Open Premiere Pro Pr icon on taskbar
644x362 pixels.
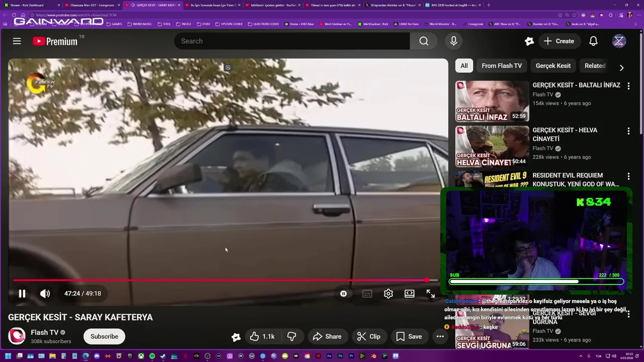pyautogui.click(x=351, y=356)
